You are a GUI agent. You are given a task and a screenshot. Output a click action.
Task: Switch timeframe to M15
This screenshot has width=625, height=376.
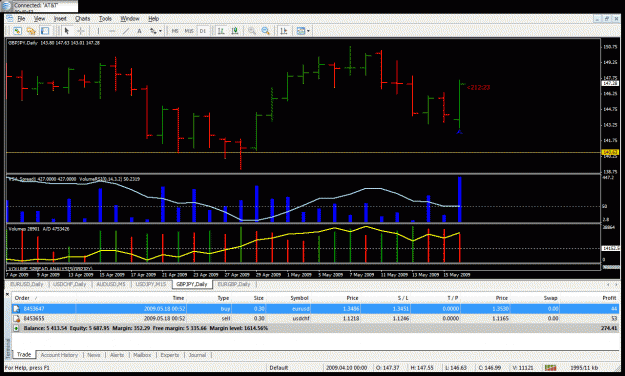189,31
